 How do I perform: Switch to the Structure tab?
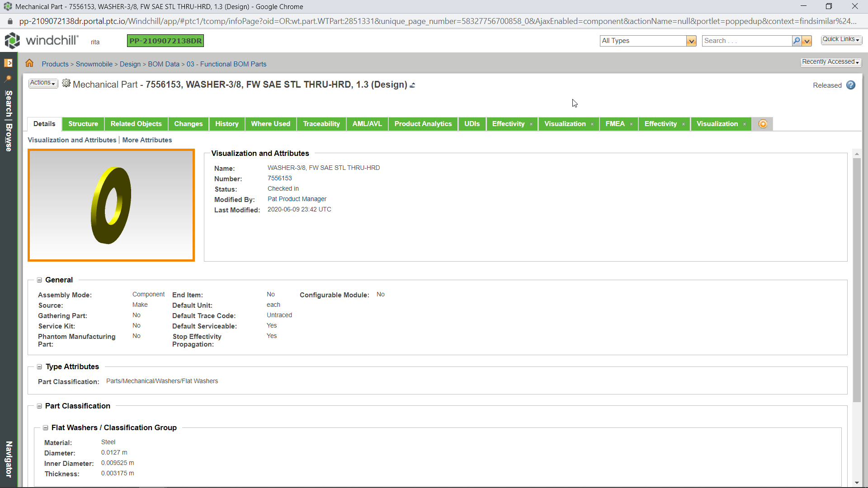(83, 124)
